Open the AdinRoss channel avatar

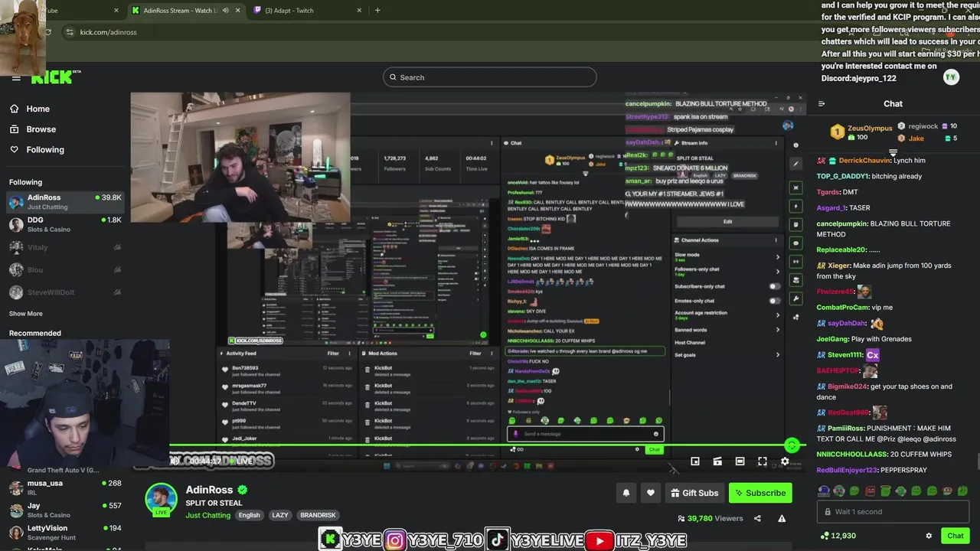coord(161,499)
